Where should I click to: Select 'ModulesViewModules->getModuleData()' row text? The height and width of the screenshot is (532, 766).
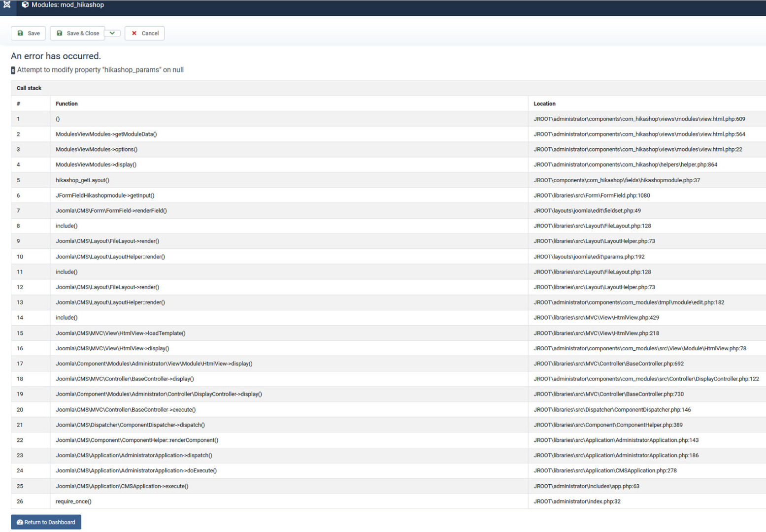pyautogui.click(x=106, y=134)
